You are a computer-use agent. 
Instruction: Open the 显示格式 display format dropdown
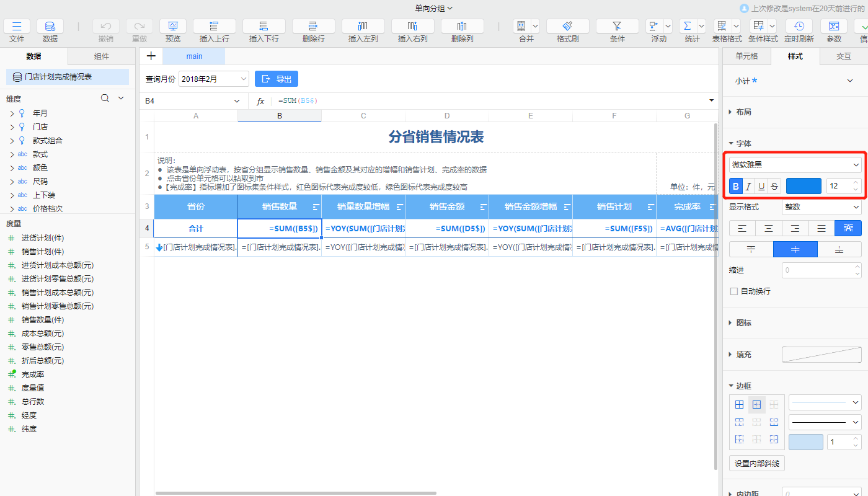(821, 207)
